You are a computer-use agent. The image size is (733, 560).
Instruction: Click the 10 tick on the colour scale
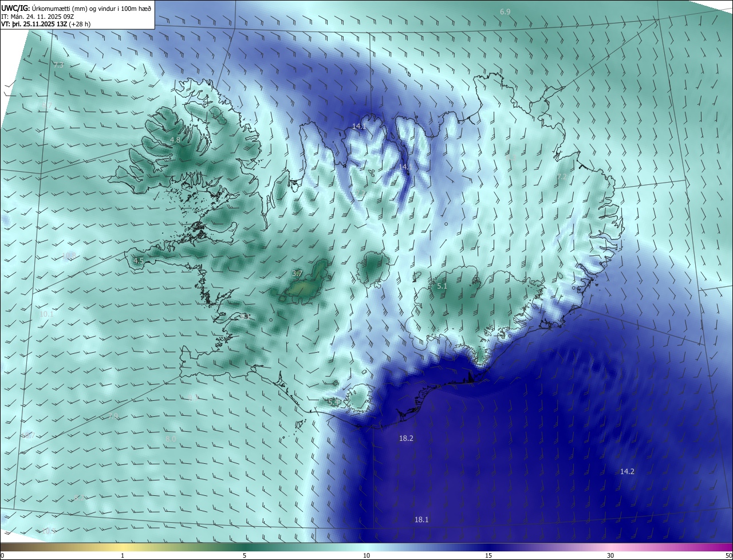coord(366,555)
